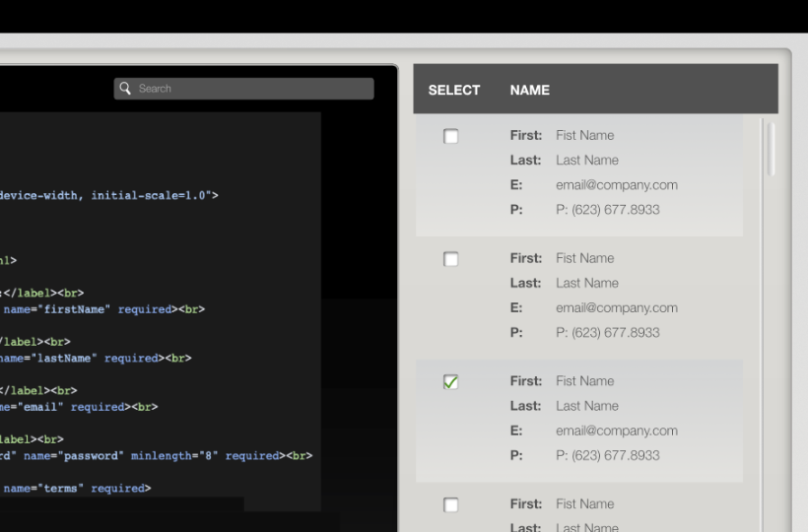
Task: Click the name="password" code text
Action: 74,456
